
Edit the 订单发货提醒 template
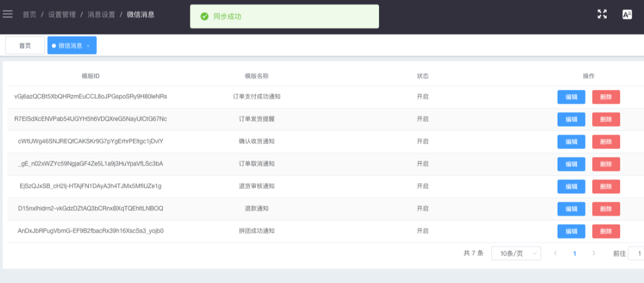[x=571, y=119]
